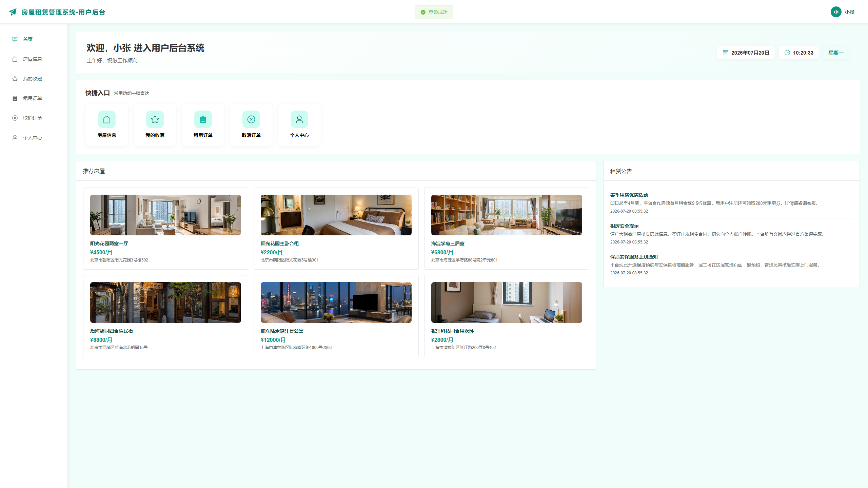Click the 我的收藏 quick entry label
Viewport: 868px width, 488px height.
point(155,135)
